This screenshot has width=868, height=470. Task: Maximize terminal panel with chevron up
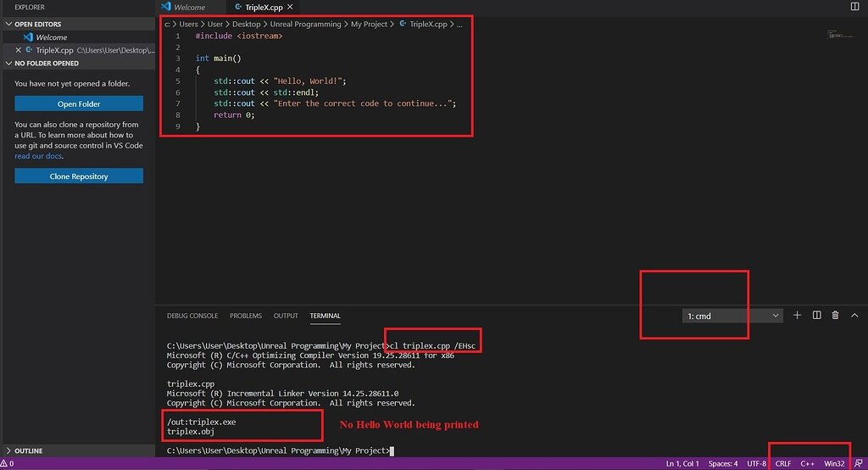(854, 316)
